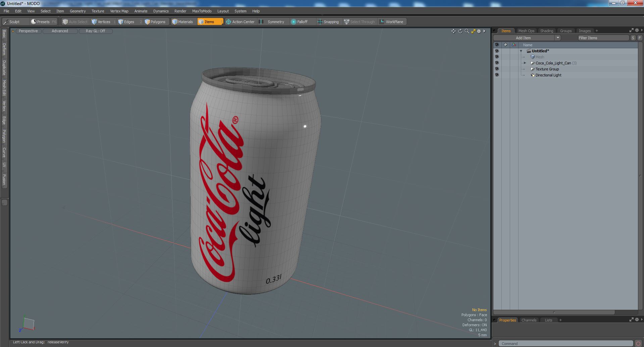Open the Action Center options
644x347 pixels.
point(240,22)
